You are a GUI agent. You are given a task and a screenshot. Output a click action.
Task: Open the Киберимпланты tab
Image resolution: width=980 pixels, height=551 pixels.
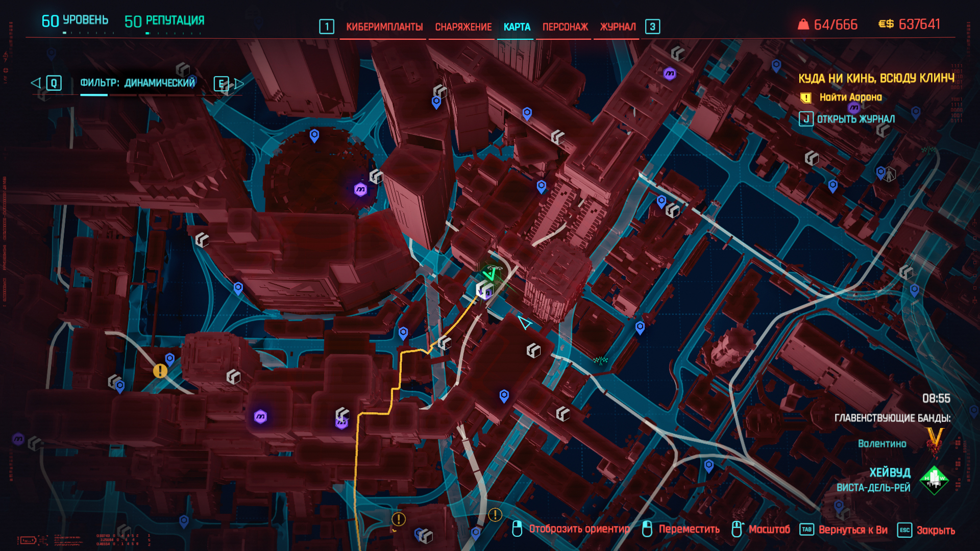click(x=384, y=27)
